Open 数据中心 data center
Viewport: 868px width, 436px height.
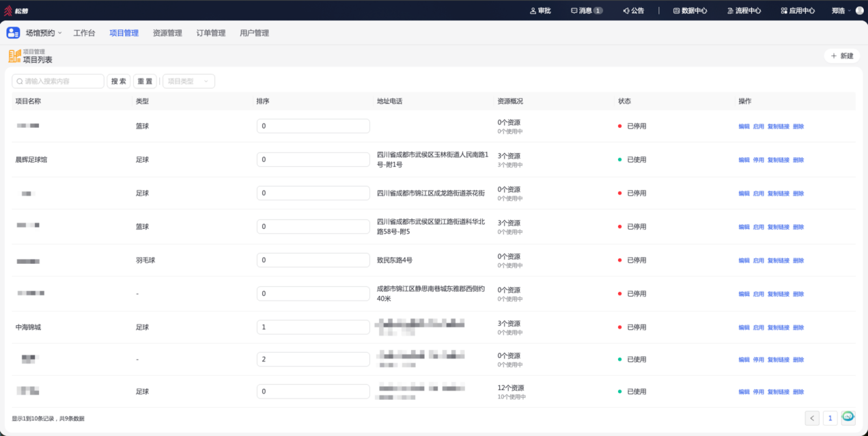coord(690,10)
